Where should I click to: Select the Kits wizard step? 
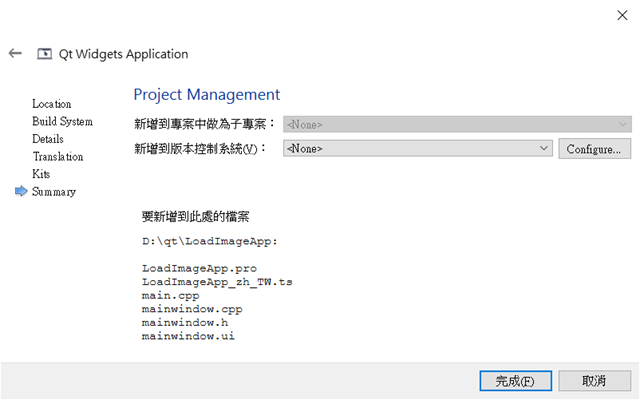pyautogui.click(x=41, y=174)
